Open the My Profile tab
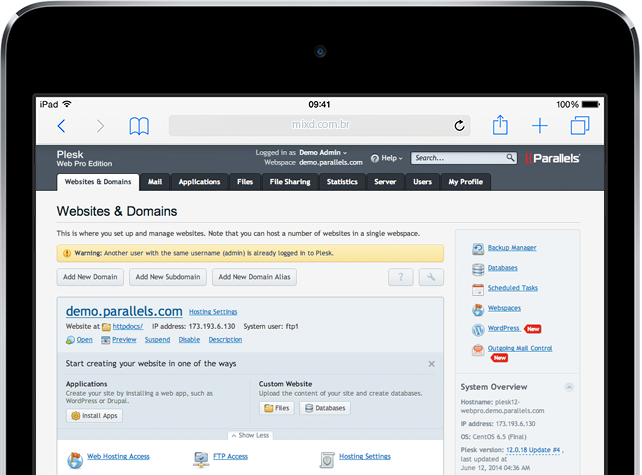 point(466,182)
